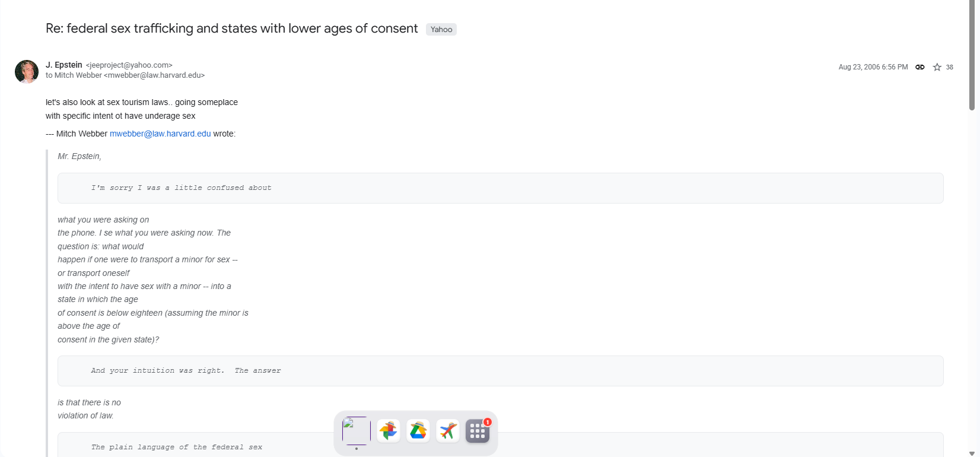
Task: Copy the permalink using the chain link icon
Action: coord(919,67)
